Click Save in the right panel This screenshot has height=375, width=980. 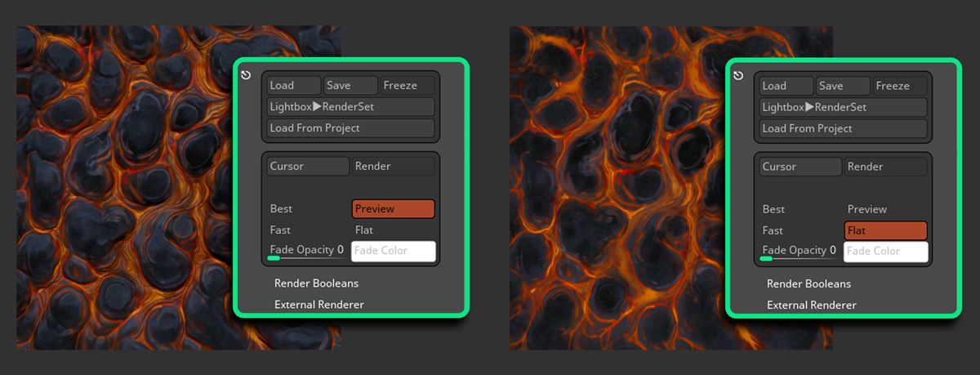coord(844,86)
